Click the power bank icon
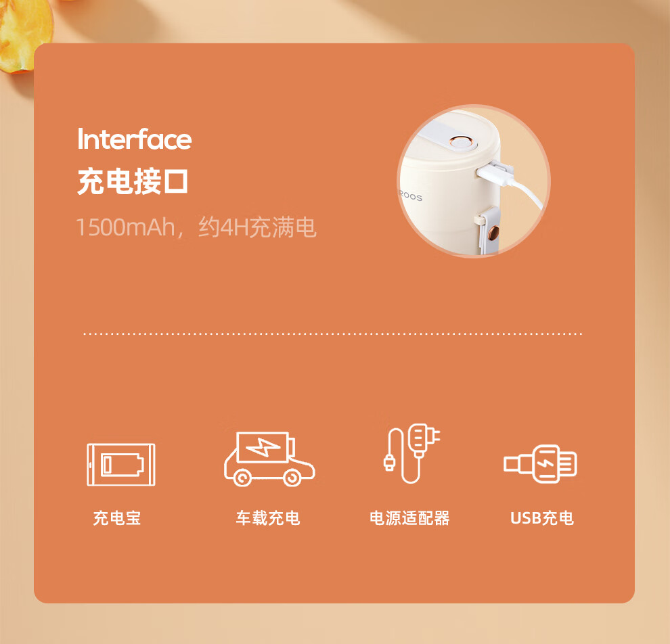 click(121, 465)
